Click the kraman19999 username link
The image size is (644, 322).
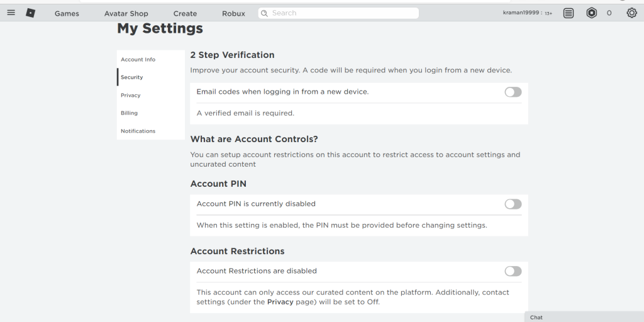click(521, 13)
